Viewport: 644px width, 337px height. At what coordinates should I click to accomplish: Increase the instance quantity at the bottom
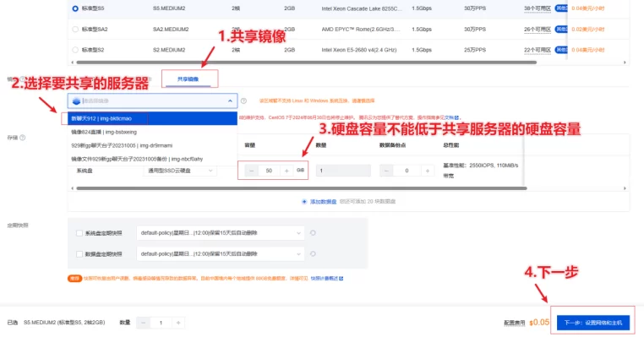click(x=178, y=323)
